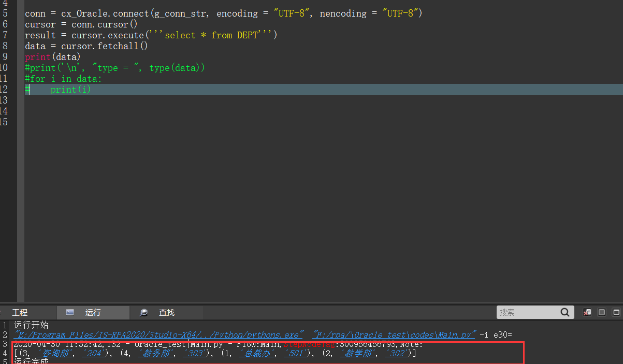Viewport: 623px width, 364px height.
Task: Click the '教学部' link in output
Action: tap(357, 354)
